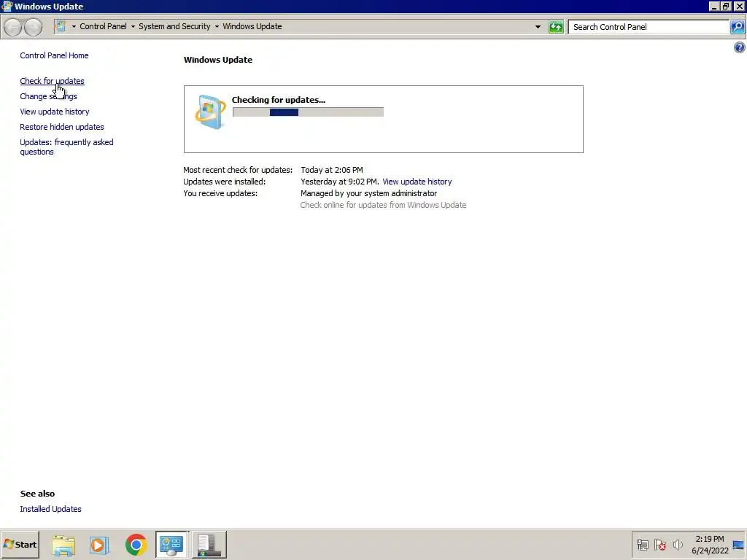Open Updates: frequently asked questions
This screenshot has width=747, height=560.
(66, 147)
